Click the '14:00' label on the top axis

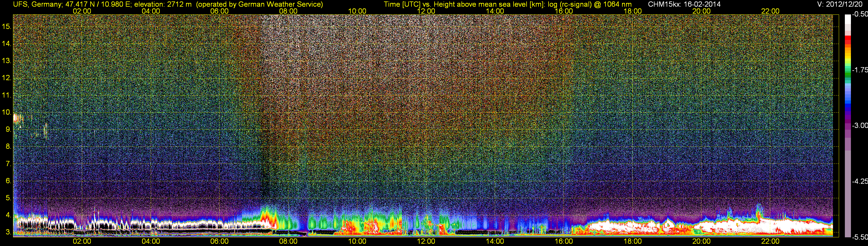point(495,11)
